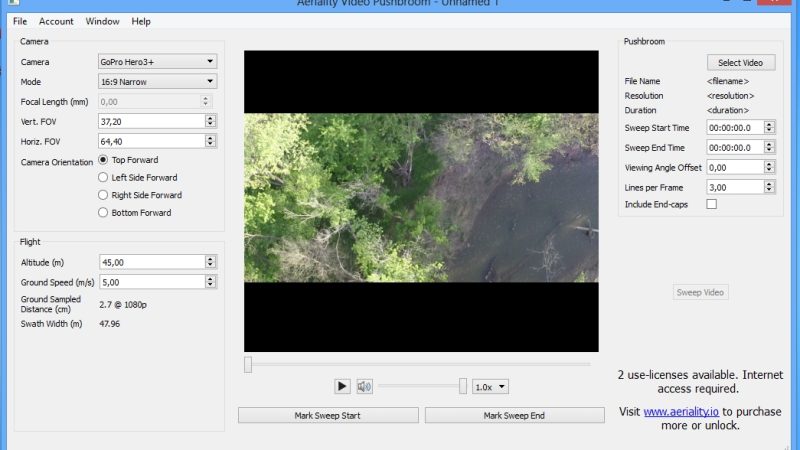Click the Vert. FOV input field
800x450 pixels.
152,121
